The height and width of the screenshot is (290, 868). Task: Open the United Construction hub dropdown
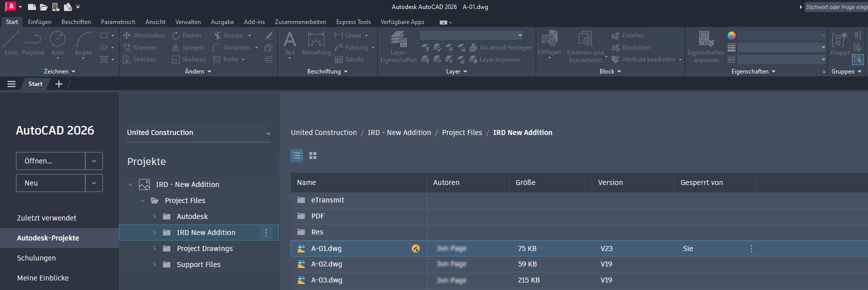(x=199, y=132)
